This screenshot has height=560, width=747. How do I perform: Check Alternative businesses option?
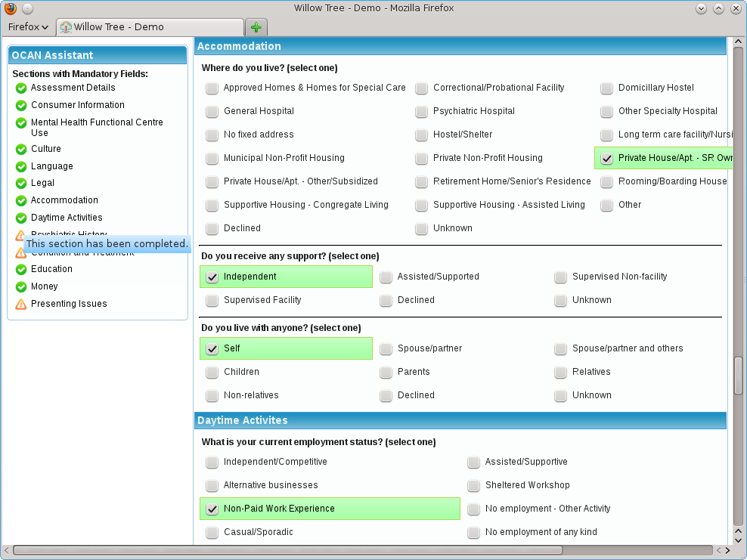pyautogui.click(x=212, y=485)
